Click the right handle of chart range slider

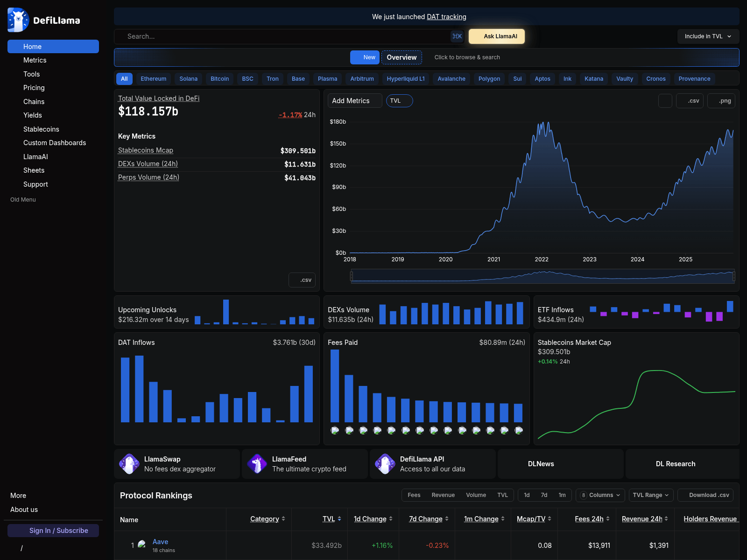pyautogui.click(x=734, y=276)
